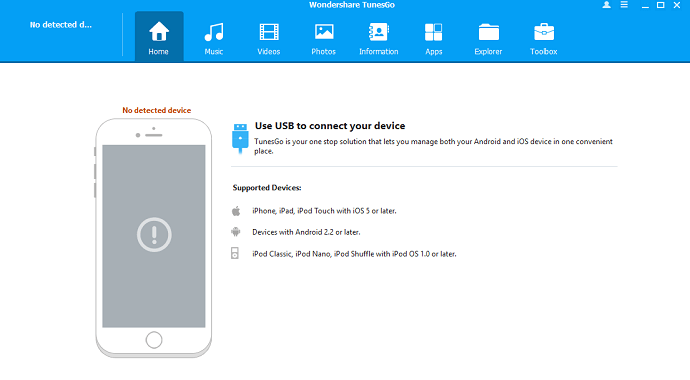Click the 'No detected d...' device label
Image resolution: width=690 pixels, height=380 pixels.
click(61, 25)
